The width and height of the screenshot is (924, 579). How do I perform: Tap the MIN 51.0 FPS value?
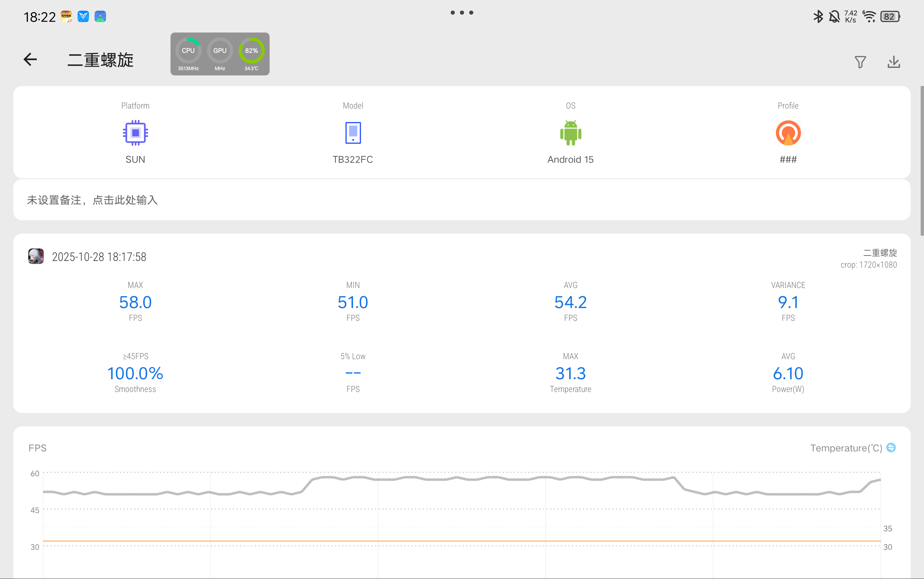pos(353,302)
